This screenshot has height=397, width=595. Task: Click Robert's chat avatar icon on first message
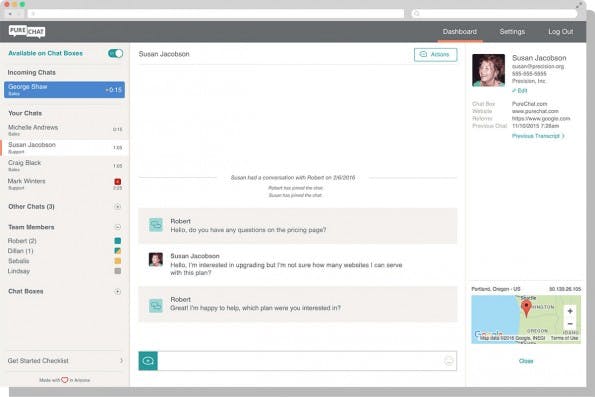point(156,225)
